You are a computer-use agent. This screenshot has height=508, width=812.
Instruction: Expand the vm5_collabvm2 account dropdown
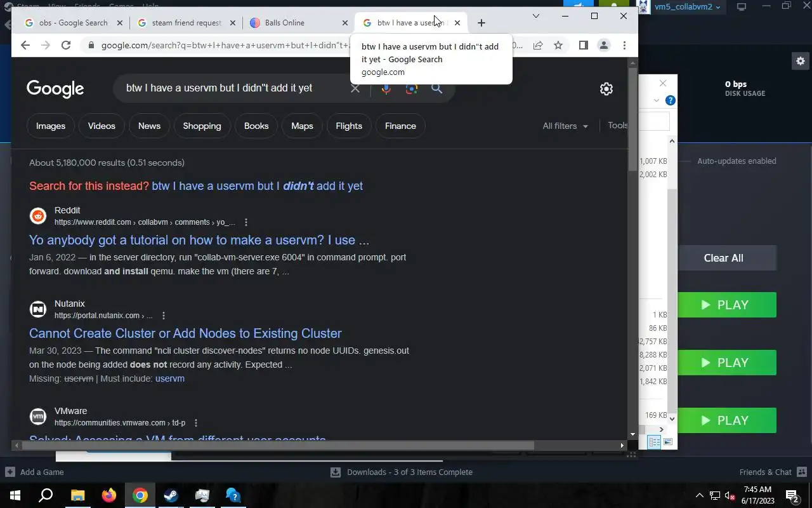(689, 7)
